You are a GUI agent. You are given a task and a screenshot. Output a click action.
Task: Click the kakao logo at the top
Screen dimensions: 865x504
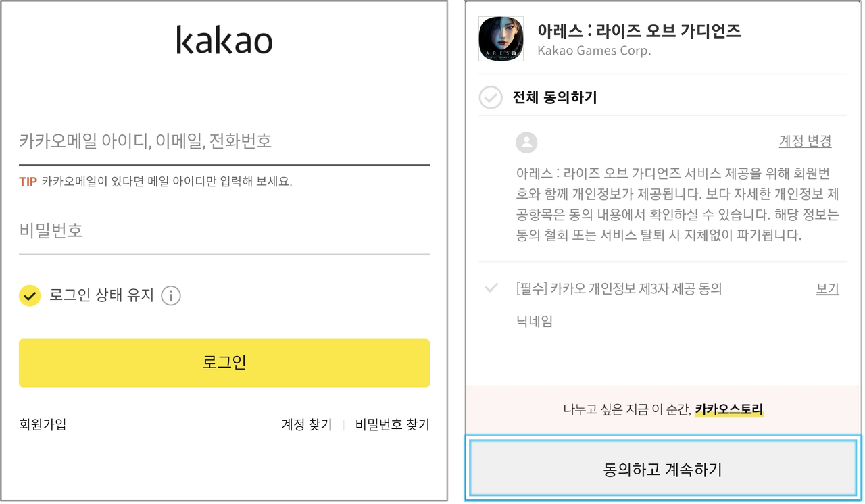pos(224,41)
